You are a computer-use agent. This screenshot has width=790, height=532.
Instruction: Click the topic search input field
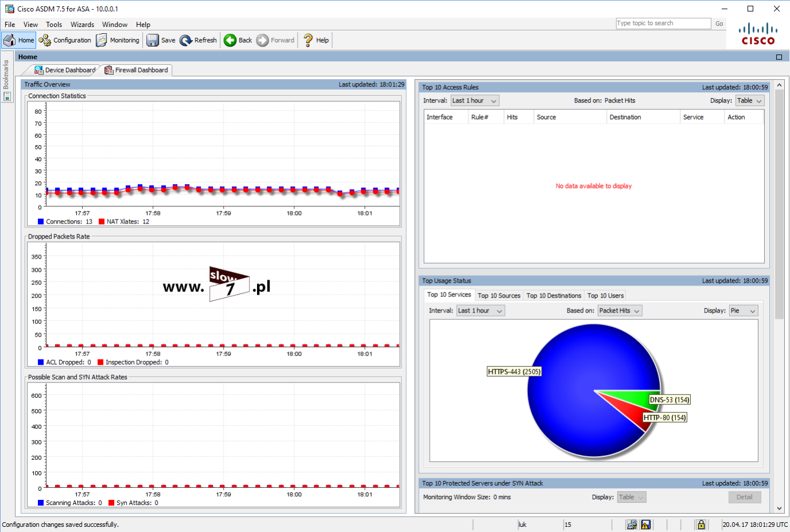pos(663,24)
